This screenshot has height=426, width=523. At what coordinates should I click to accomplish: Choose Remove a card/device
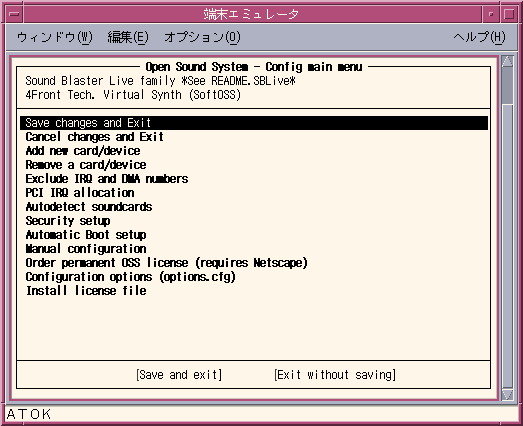tap(86, 165)
